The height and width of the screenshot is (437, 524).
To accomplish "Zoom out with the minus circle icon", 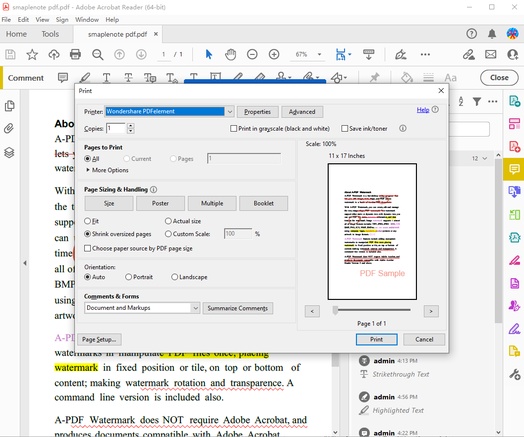I will [252, 54].
